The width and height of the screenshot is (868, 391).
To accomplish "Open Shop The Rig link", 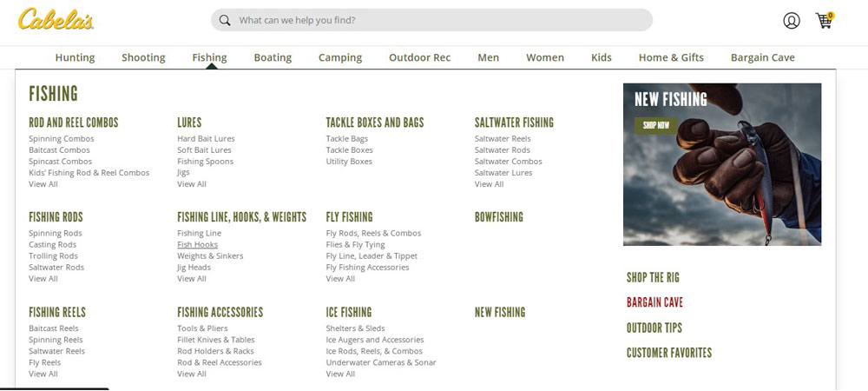I will [x=653, y=278].
